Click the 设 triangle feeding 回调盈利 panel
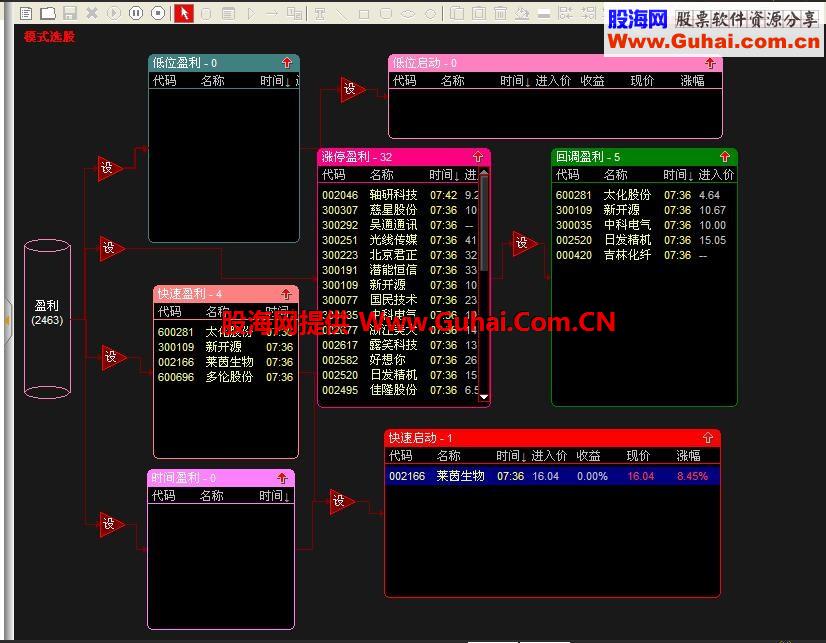 (525, 243)
